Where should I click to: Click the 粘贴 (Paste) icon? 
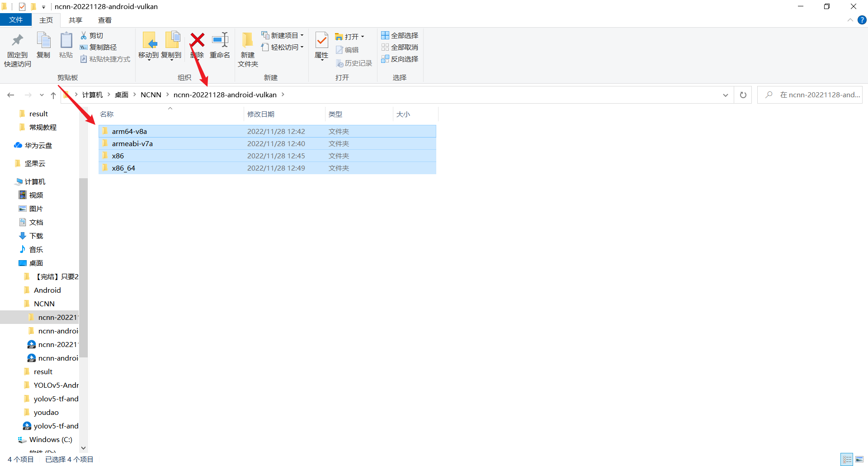(66, 47)
